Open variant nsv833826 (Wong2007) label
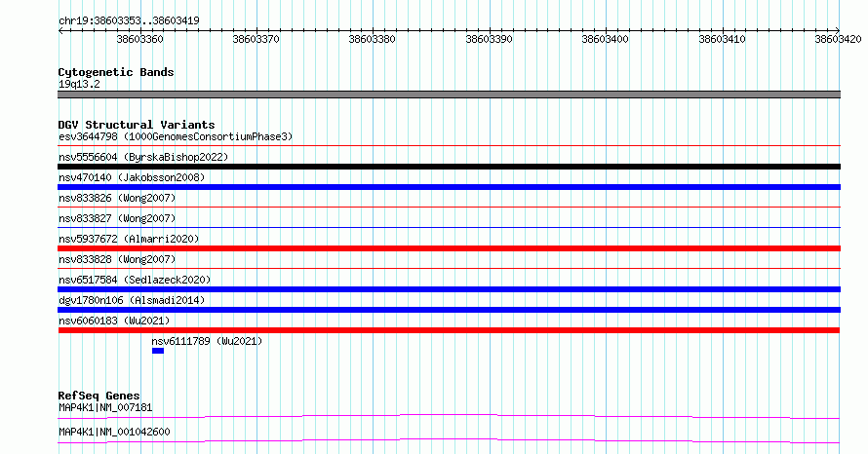This screenshot has height=454, width=868. (117, 198)
